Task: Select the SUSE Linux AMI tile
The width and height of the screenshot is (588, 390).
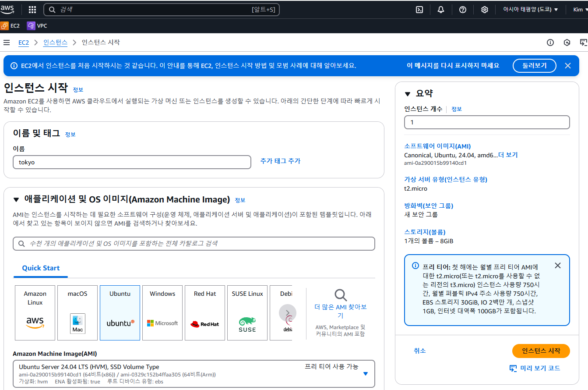Action: [x=247, y=313]
